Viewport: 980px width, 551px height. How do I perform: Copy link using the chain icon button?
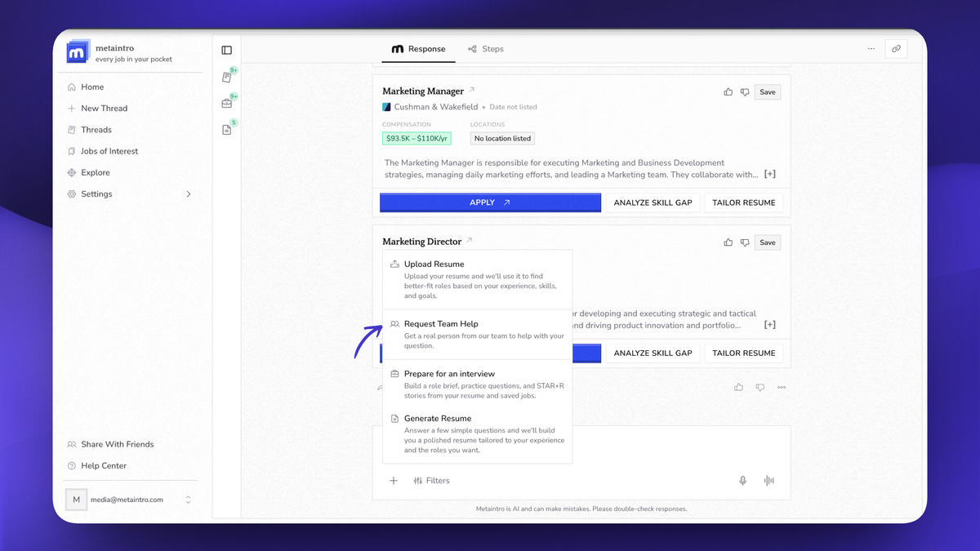point(896,49)
